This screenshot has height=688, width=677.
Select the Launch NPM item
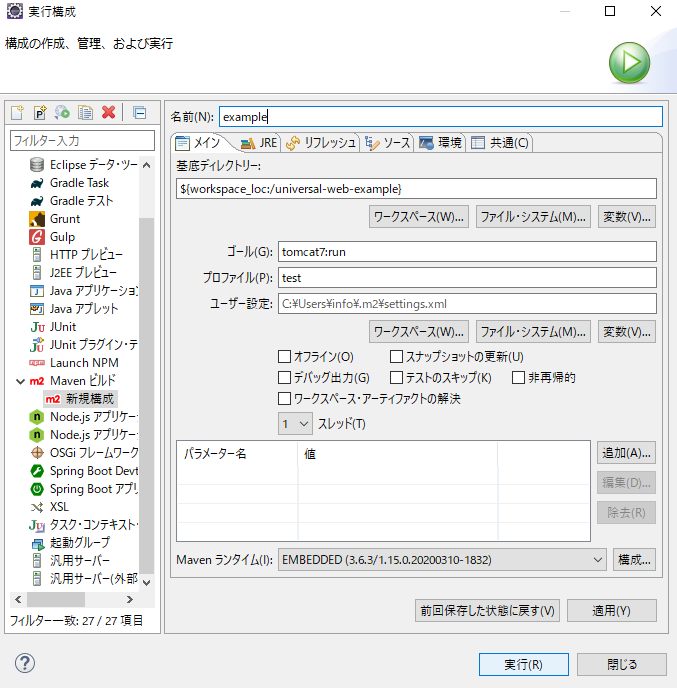coord(74,362)
